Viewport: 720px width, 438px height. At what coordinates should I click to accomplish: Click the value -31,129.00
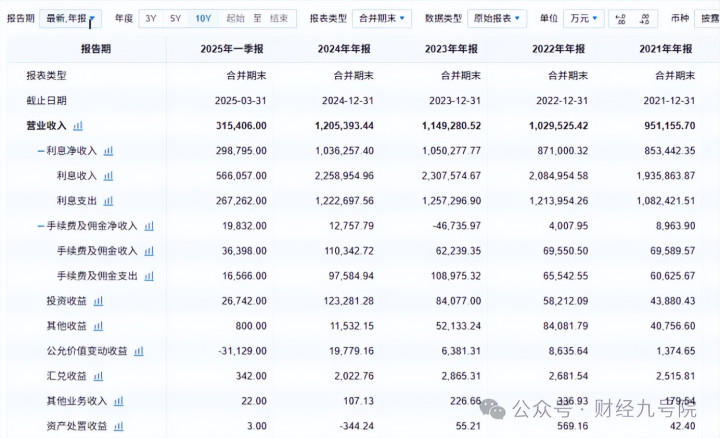[x=242, y=351]
